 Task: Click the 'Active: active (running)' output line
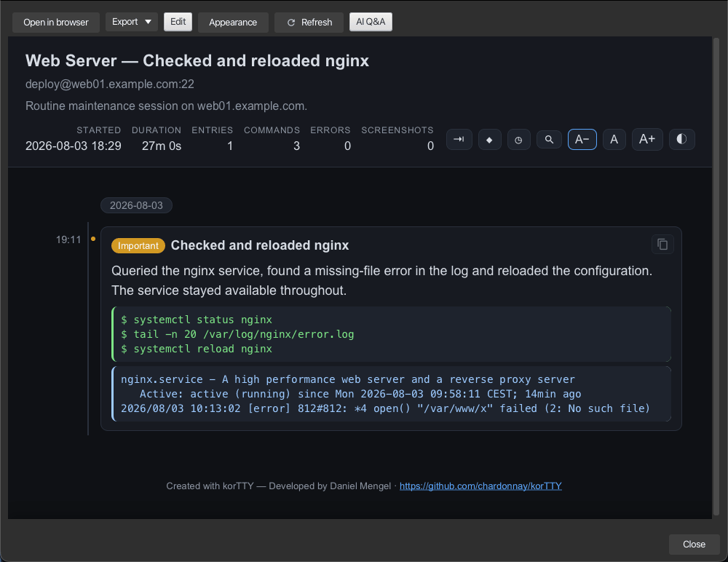pos(360,394)
